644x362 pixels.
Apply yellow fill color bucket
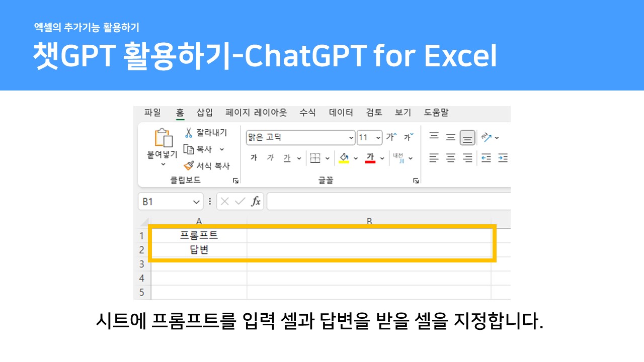point(344,158)
